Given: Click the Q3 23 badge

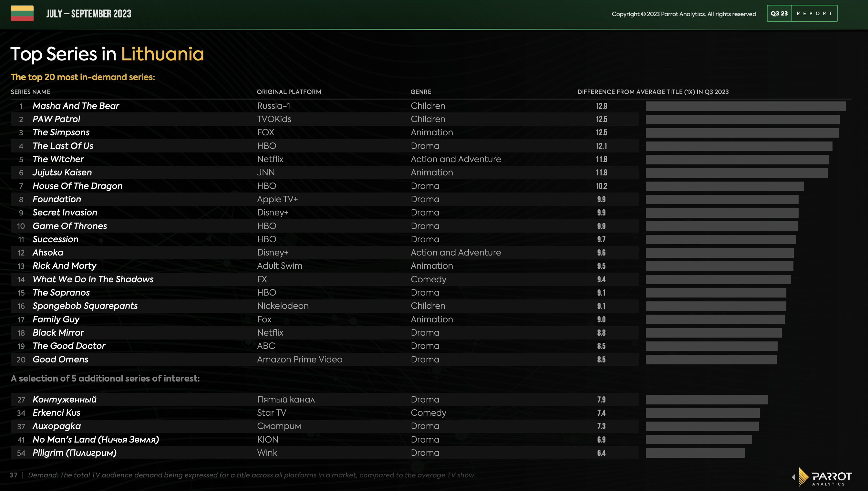Looking at the screenshot, I should point(779,14).
